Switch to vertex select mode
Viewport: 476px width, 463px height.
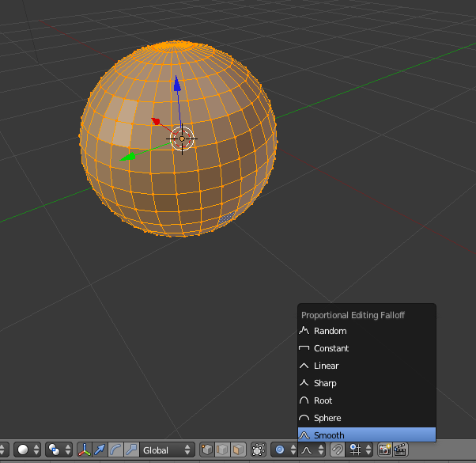207,450
